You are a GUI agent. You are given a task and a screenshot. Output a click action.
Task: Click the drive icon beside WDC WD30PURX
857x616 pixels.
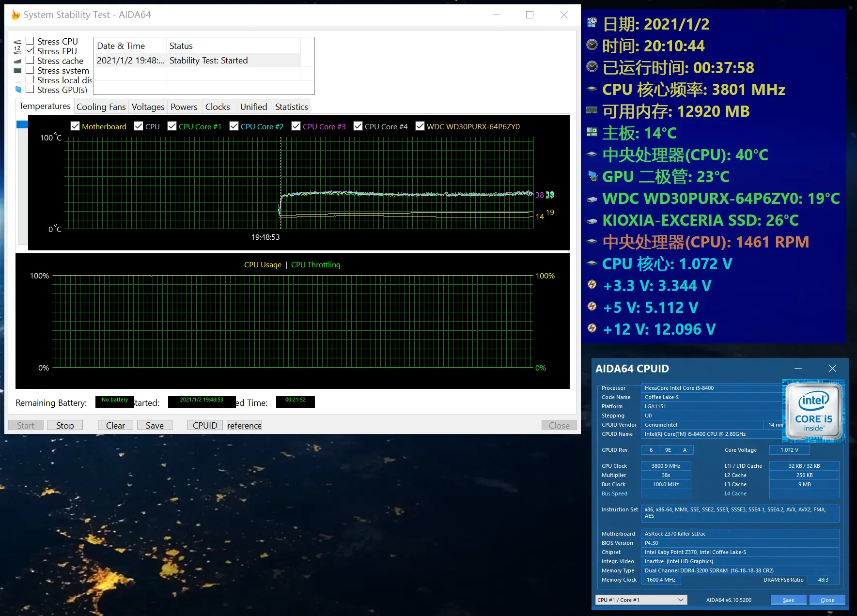592,199
